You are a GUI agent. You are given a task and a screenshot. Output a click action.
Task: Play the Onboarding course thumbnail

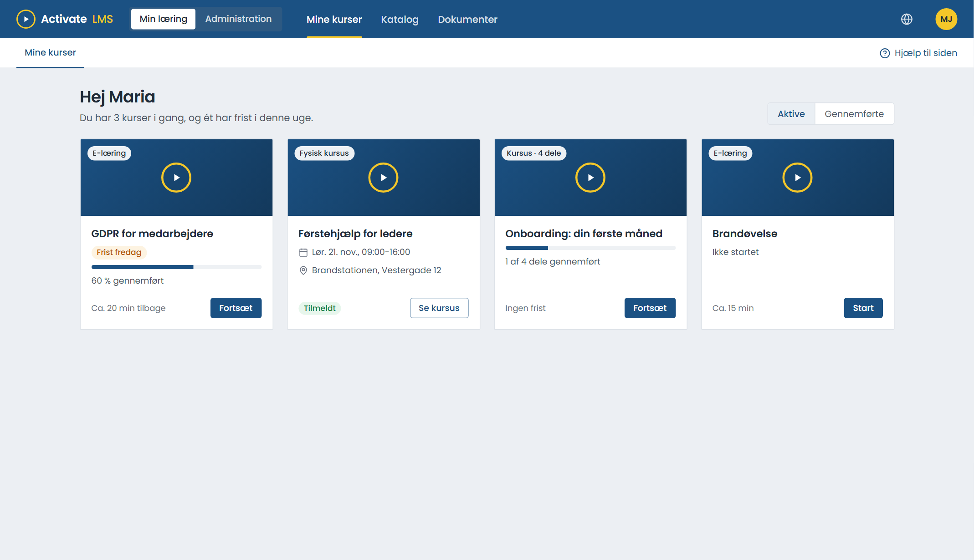point(590,178)
